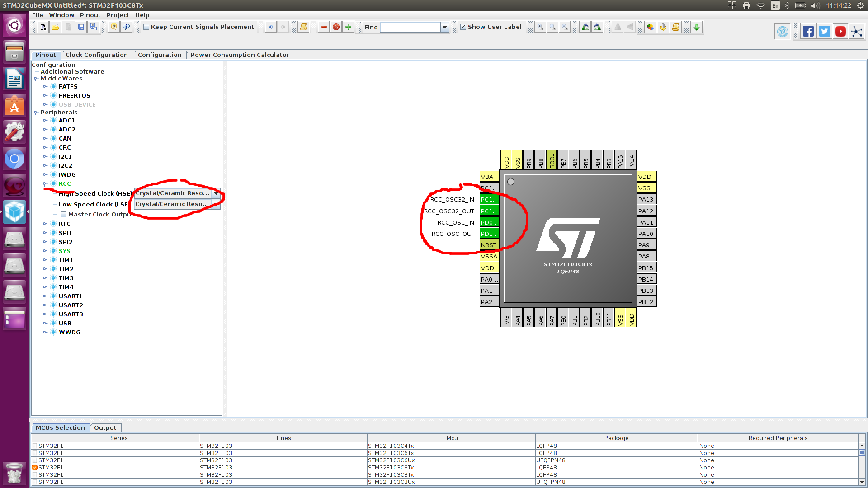Image resolution: width=868 pixels, height=488 pixels.
Task: Rotate chip view with first rotate icon
Action: point(585,27)
